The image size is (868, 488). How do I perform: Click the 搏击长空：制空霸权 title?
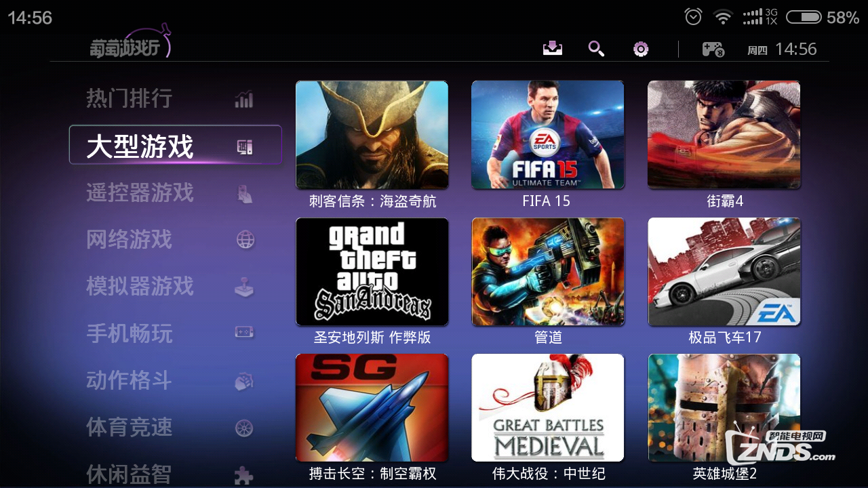tap(372, 474)
